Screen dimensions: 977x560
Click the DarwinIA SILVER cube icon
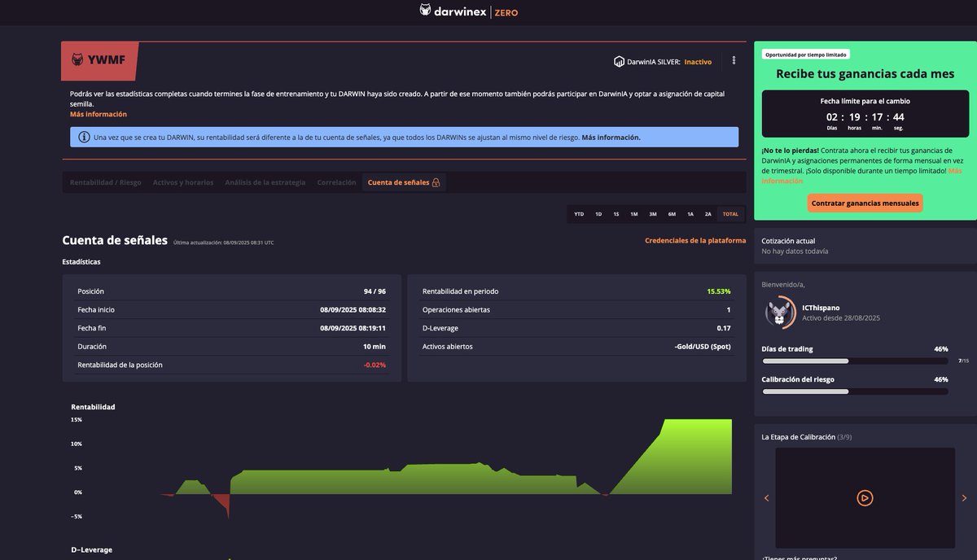click(x=619, y=61)
